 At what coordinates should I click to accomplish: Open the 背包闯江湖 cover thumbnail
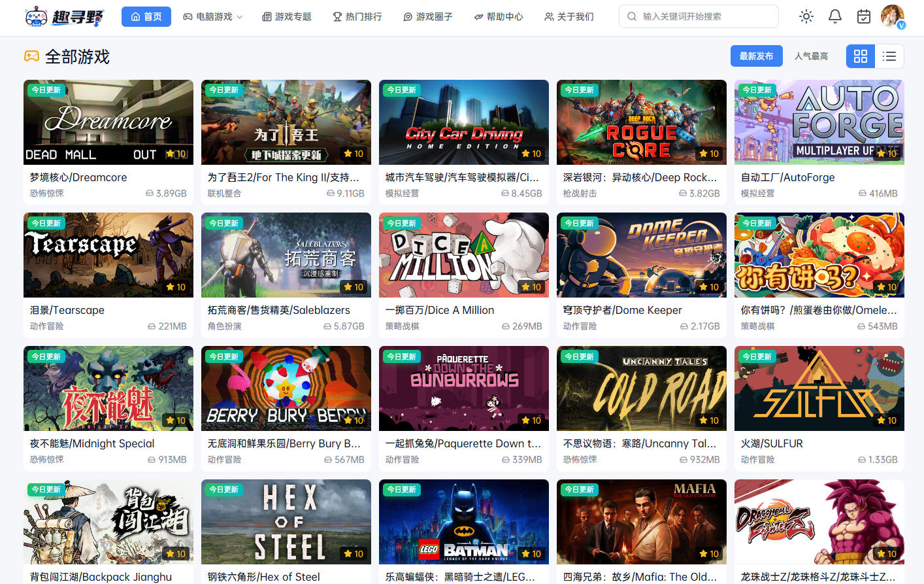108,522
